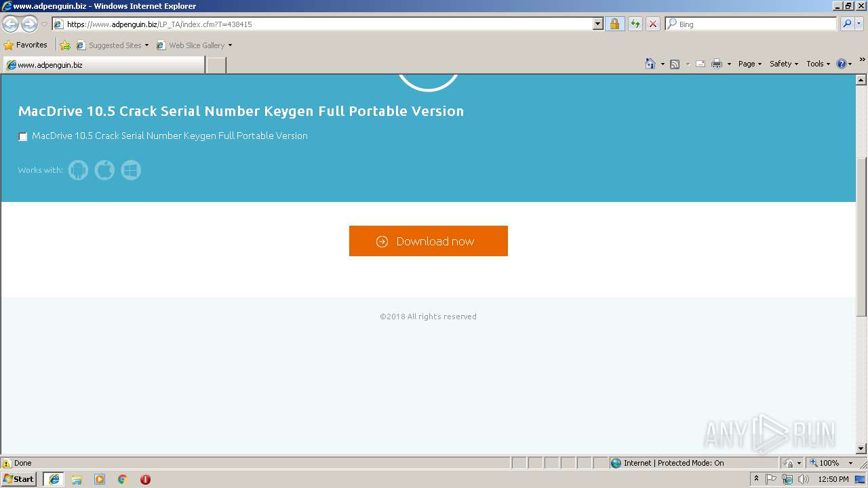Click the Bing search magnifier button
The height and width of the screenshot is (488, 868).
point(847,24)
